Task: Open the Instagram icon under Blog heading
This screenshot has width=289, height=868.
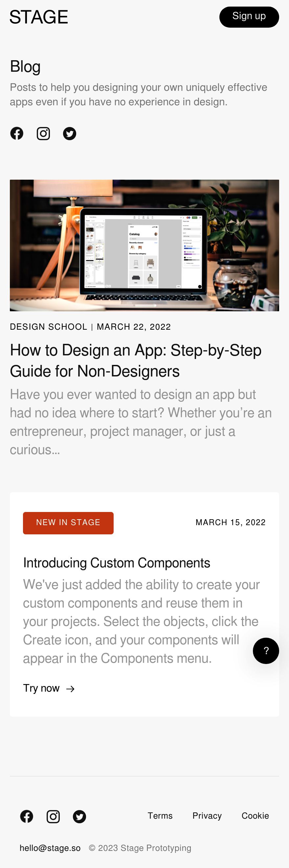Action: [43, 134]
